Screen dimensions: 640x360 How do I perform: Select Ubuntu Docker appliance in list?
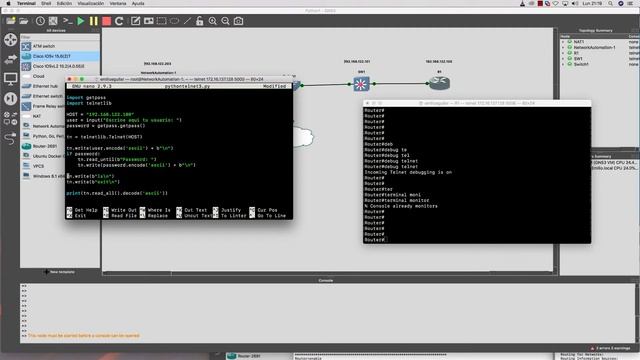pos(44,156)
